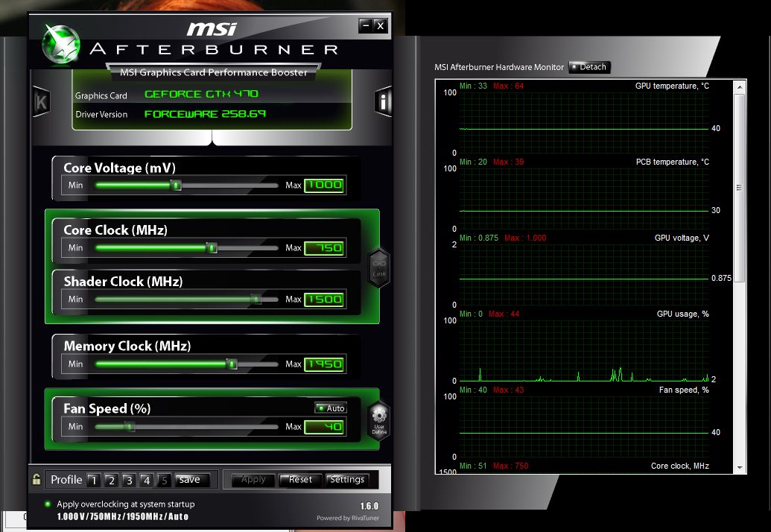Click the GPU usage graph
The width and height of the screenshot is (771, 532).
coord(584,351)
